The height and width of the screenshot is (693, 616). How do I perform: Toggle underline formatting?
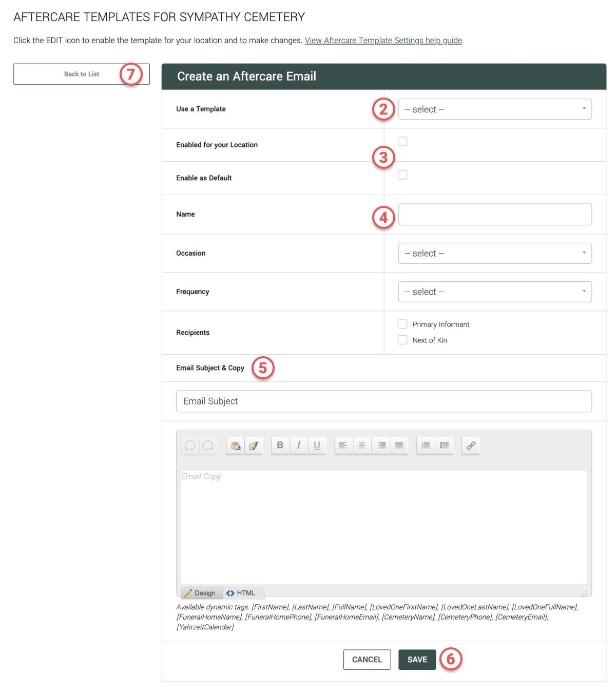317,445
